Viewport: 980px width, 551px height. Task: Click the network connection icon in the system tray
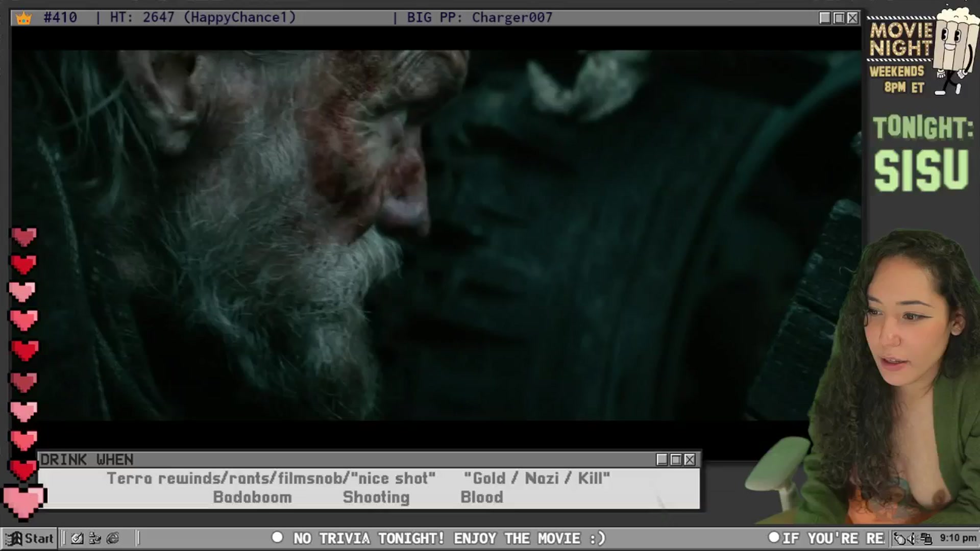coord(926,539)
